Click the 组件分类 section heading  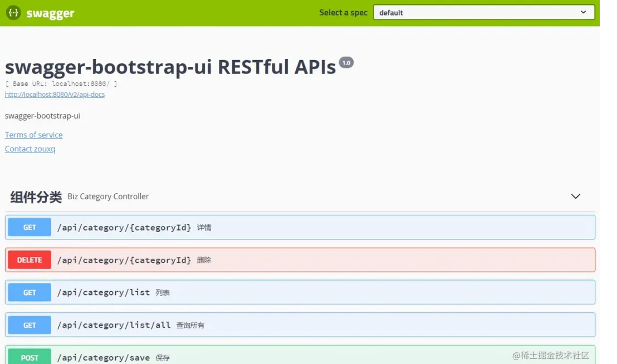click(36, 196)
